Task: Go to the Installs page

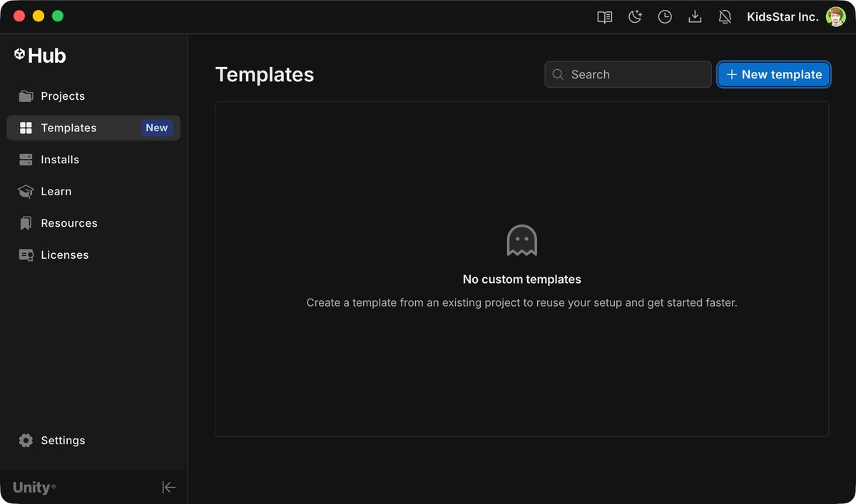Action: 93,160
